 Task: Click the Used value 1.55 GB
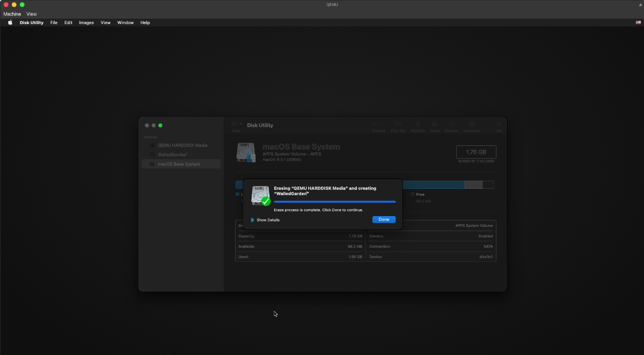pyautogui.click(x=355, y=257)
